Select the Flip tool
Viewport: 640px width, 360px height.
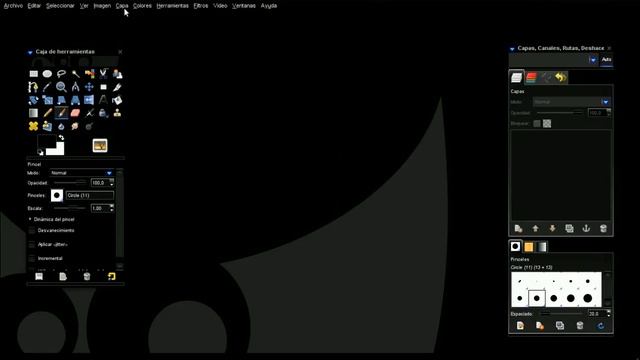(89, 100)
